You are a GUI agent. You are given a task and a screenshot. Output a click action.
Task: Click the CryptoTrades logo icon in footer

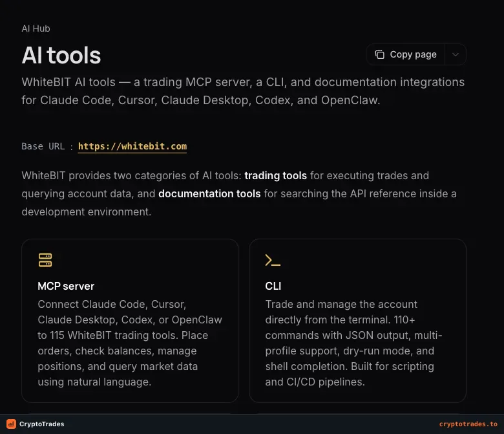coord(11,424)
